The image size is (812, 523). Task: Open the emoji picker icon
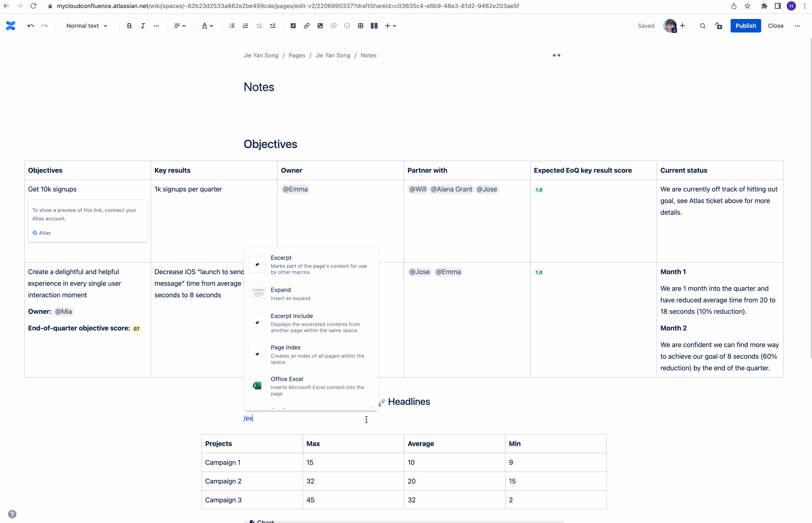point(347,26)
